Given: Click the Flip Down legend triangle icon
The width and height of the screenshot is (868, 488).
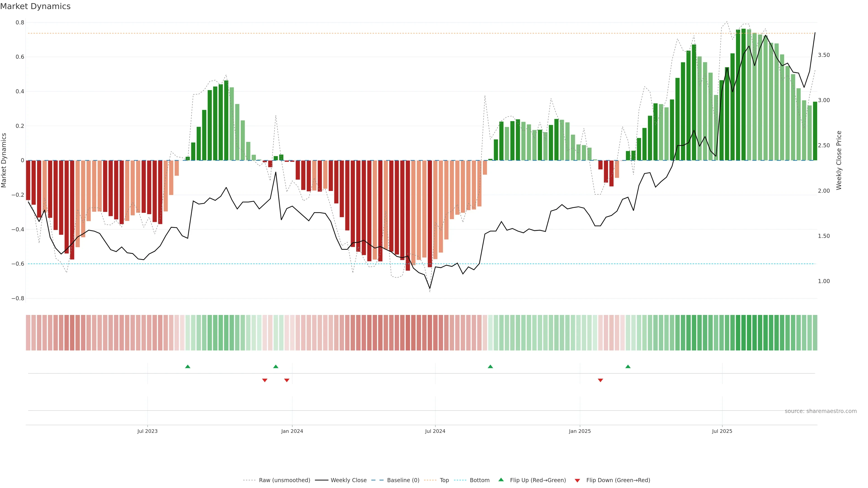Looking at the screenshot, I should pos(577,481).
